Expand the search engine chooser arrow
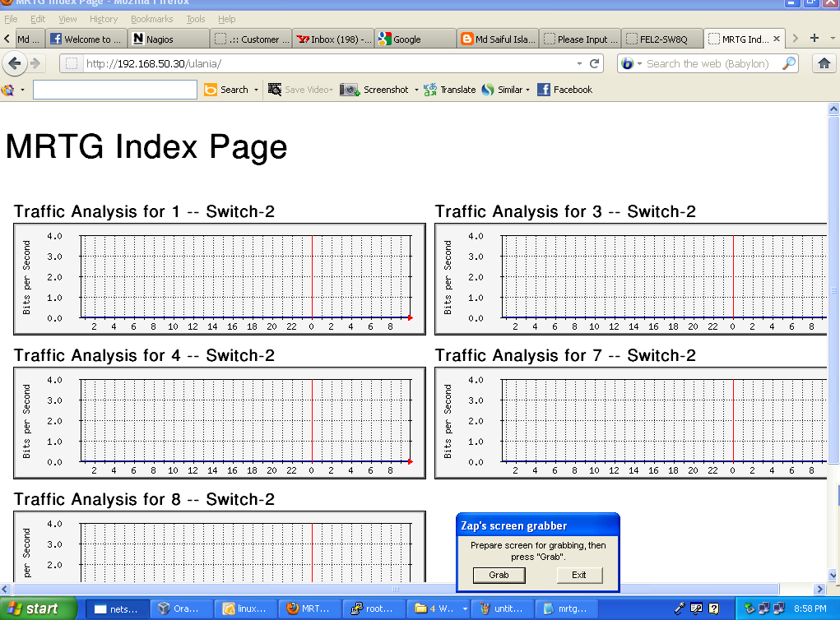The image size is (840, 620). tap(639, 63)
